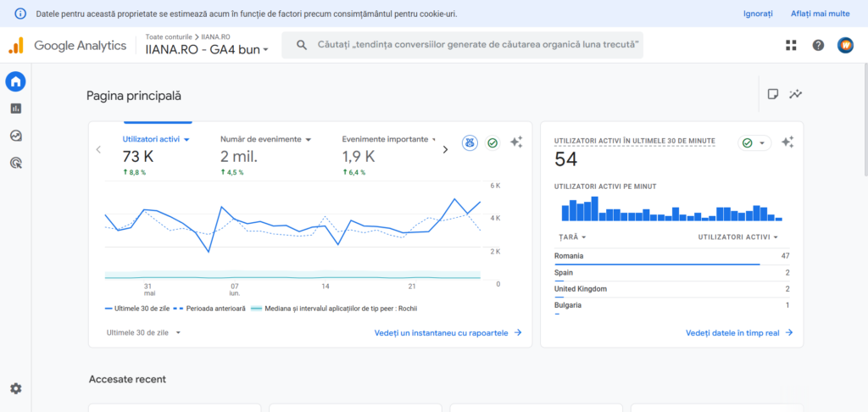
Task: Open the account profile avatar
Action: 845,46
